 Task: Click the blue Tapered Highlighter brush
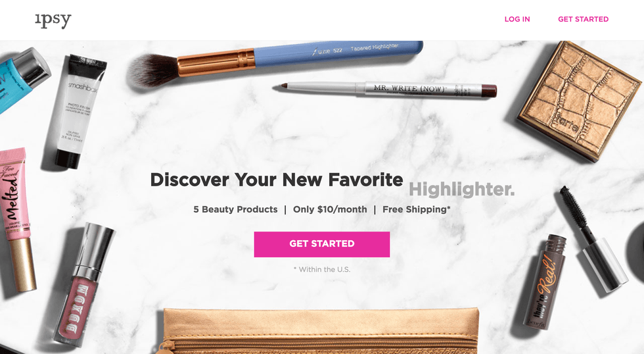point(275,63)
